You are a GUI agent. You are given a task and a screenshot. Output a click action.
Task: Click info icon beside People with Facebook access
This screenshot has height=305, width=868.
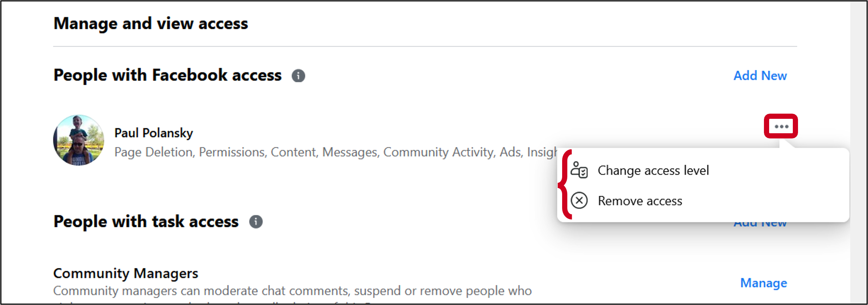298,76
